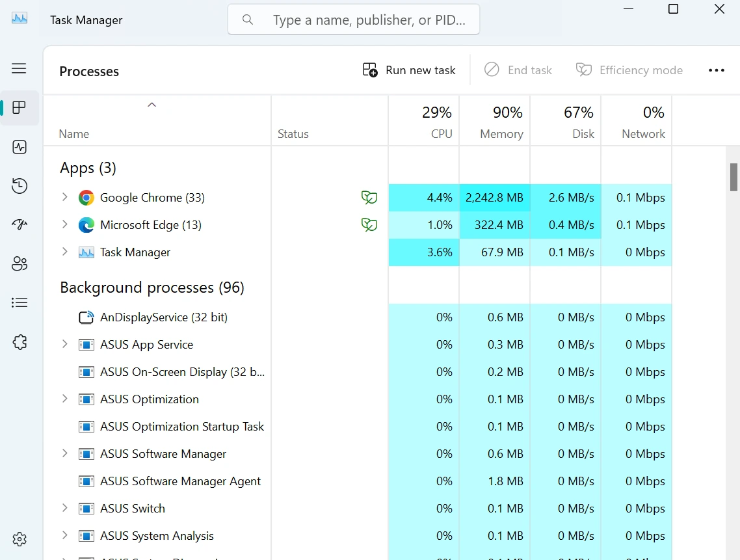The image size is (740, 560).
Task: Expand Microsoft Edge process group
Action: point(64,224)
